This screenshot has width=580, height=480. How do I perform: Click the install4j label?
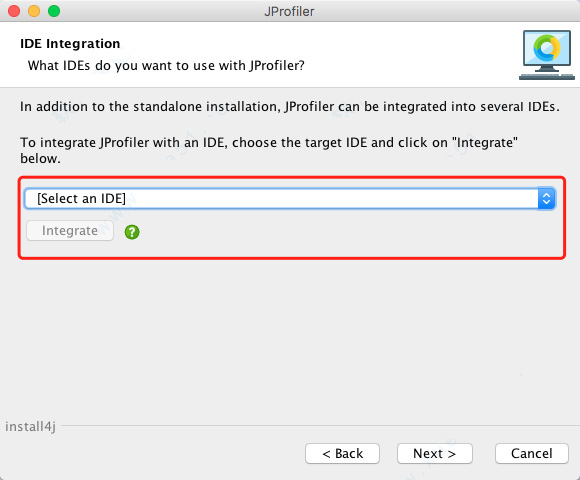point(30,426)
